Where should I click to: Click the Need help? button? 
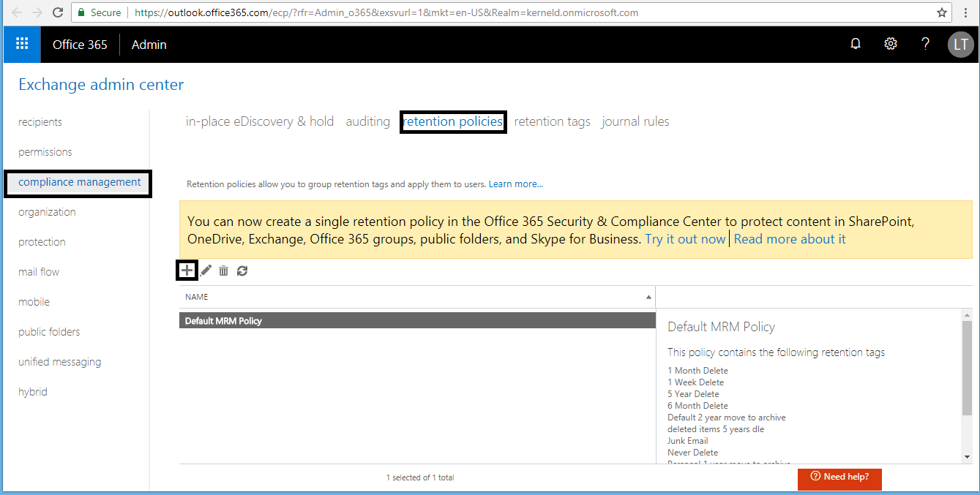[x=839, y=478]
